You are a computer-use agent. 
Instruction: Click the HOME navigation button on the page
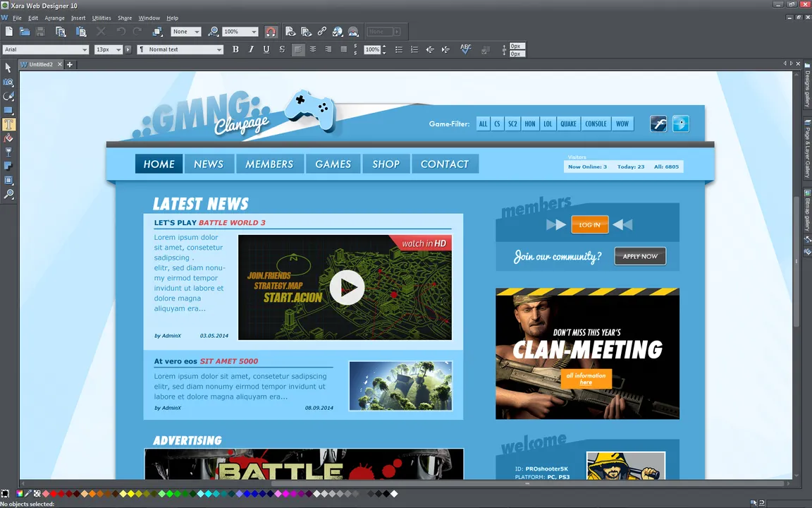click(159, 164)
